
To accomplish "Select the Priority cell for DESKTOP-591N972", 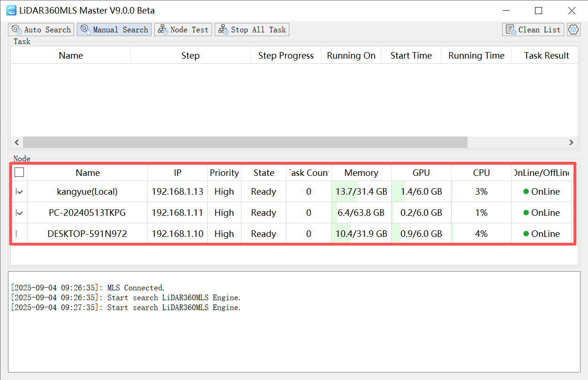I will tap(224, 234).
